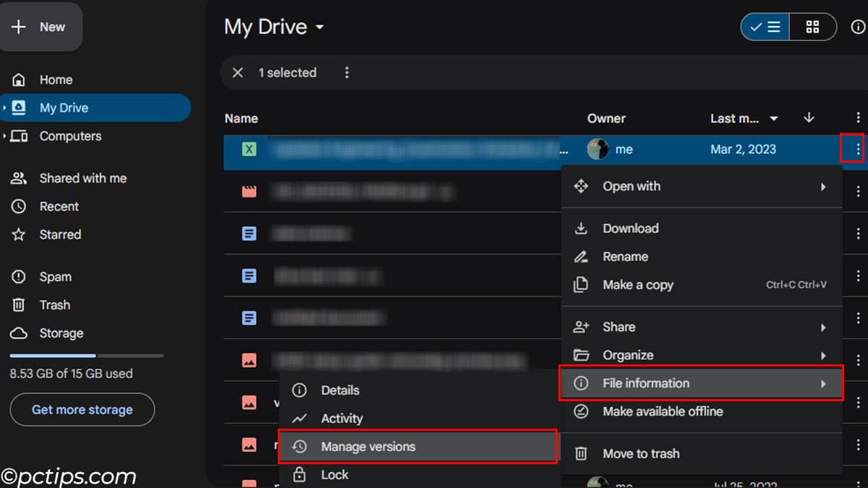The height and width of the screenshot is (488, 868).
Task: Select Manage versions in submenu
Action: click(419, 447)
